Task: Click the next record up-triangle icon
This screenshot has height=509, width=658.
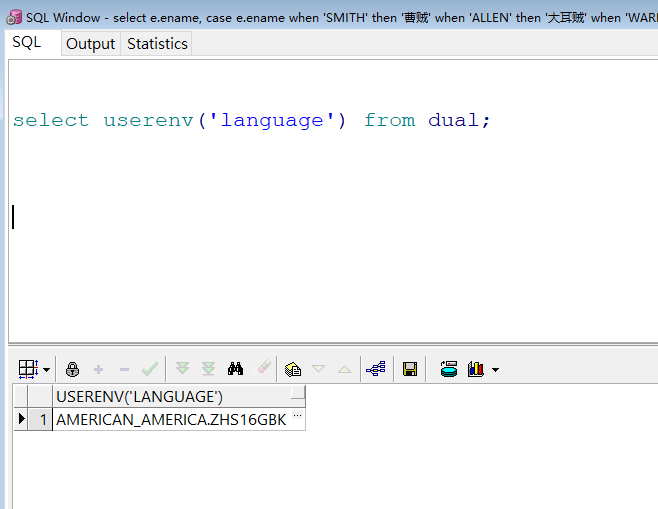Action: (345, 369)
